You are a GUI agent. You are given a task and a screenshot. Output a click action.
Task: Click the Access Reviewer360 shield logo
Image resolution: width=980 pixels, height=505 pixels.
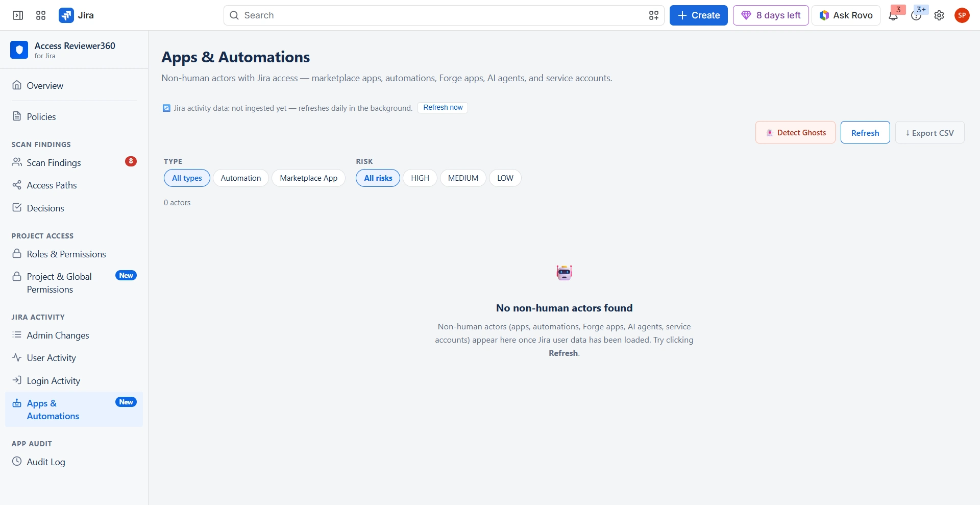(19, 50)
